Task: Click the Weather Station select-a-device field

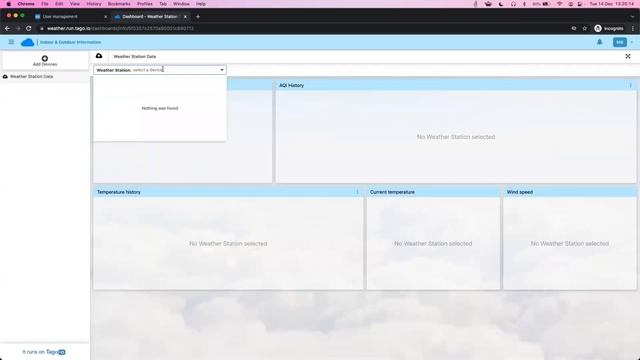Action: pyautogui.click(x=160, y=70)
